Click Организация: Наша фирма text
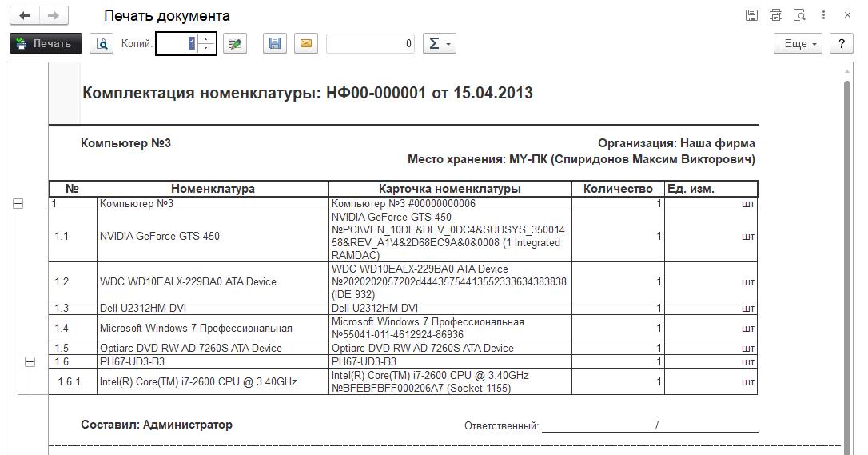The width and height of the screenshot is (868, 455). [x=676, y=143]
